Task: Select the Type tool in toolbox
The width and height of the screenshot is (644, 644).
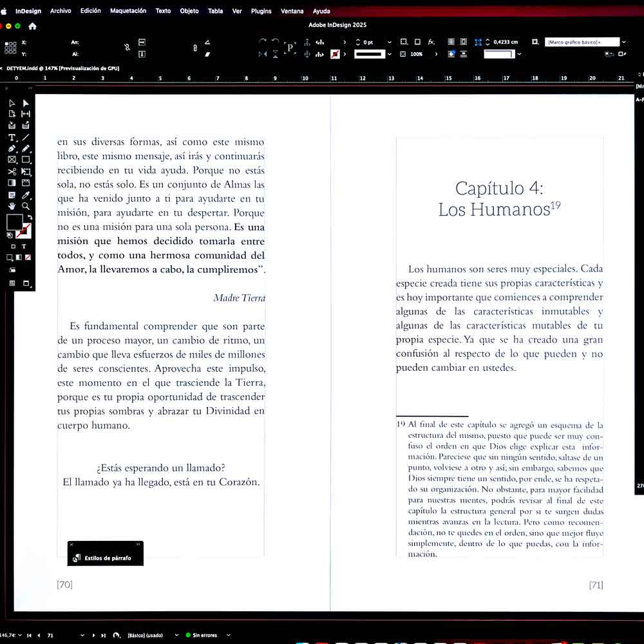Action: (12, 137)
